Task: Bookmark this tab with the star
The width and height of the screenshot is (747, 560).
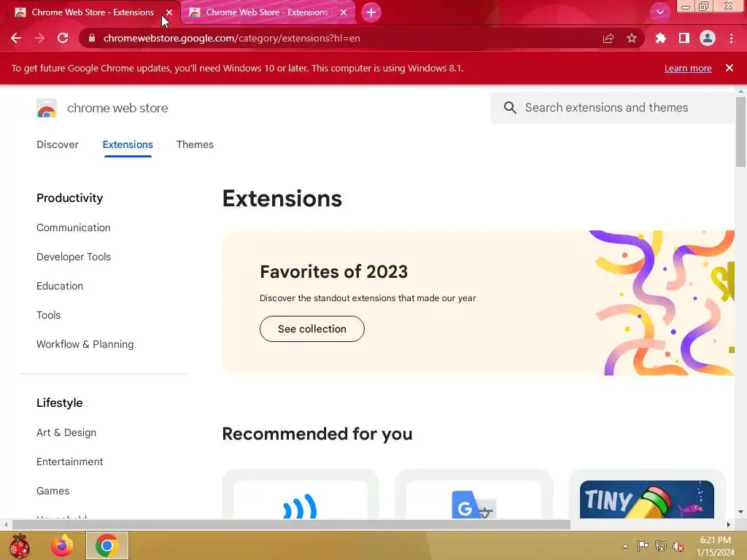Action: (x=632, y=38)
